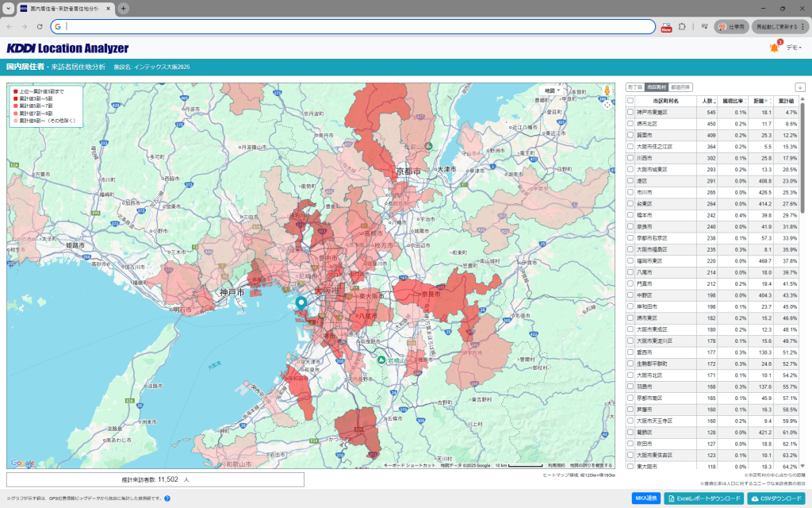
Task: Click the Excelレポートダウンロード button
Action: click(704, 498)
